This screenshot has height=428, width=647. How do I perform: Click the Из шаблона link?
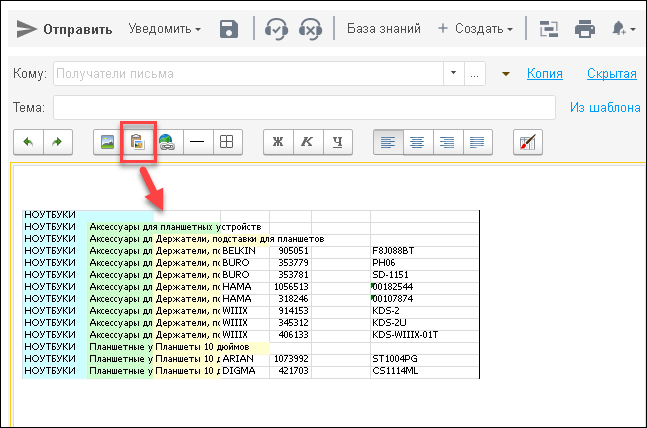605,107
